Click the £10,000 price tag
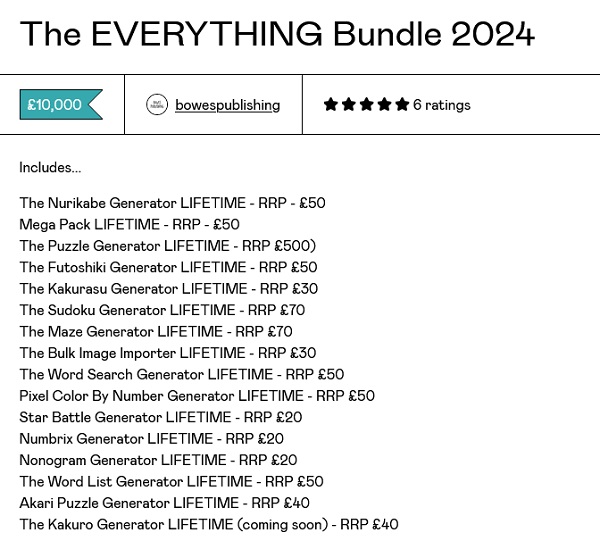Viewport: 600px width, 541px height. 58,105
